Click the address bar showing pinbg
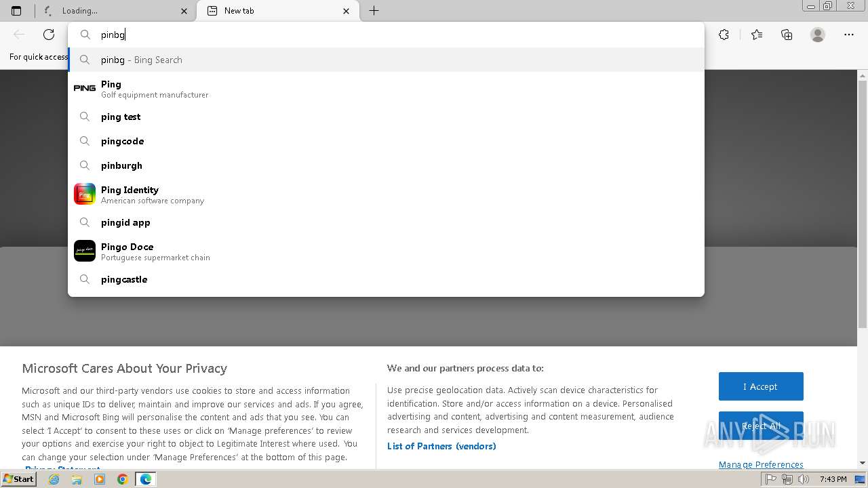Viewport: 868px width, 488px height. [x=386, y=35]
